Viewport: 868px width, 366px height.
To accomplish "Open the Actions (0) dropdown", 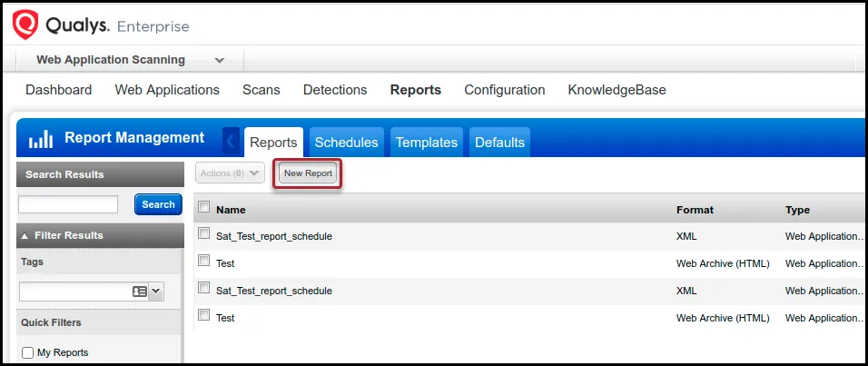I will (230, 173).
